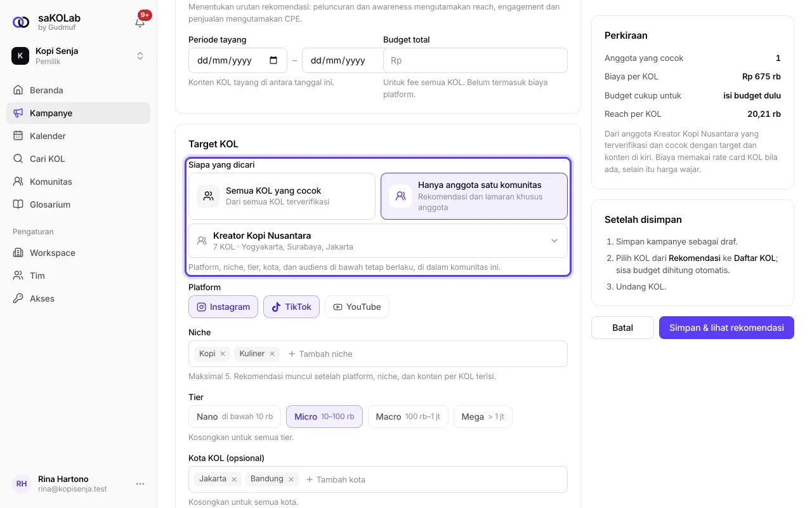The width and height of the screenshot is (812, 508).
Task: Select Hanya anggota satu komunitas option
Action: tap(474, 196)
